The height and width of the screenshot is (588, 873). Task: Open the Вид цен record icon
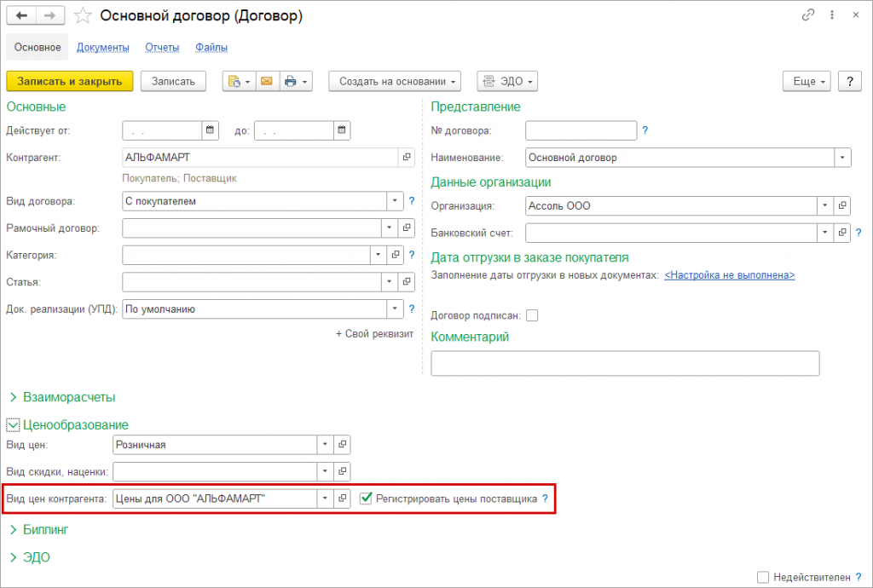pyautogui.click(x=343, y=445)
